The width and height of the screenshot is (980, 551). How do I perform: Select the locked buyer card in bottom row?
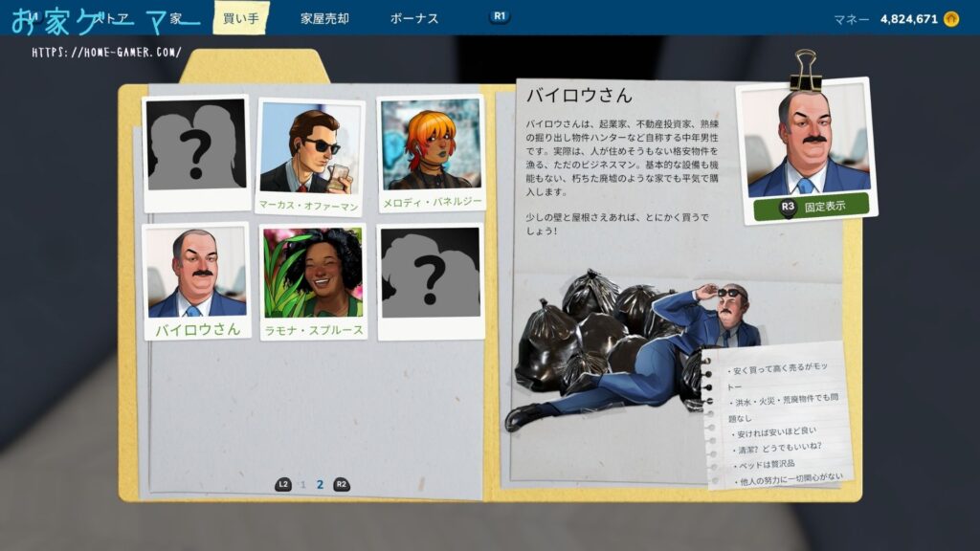click(432, 282)
